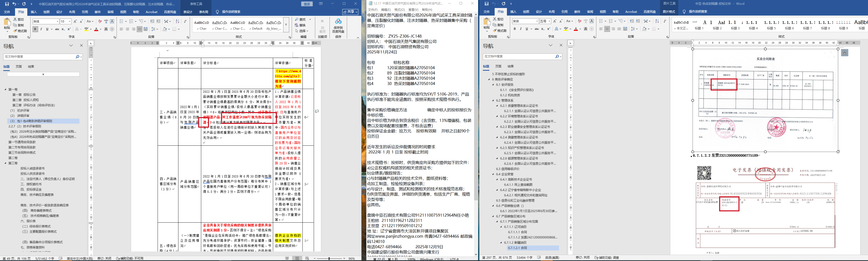Image resolution: width=868 pixels, height=261 pixels.
Task: Toggle Underline in left Word window
Action: pyautogui.click(x=47, y=29)
